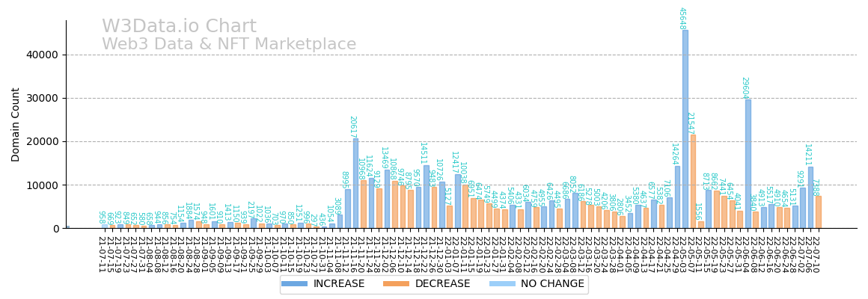Click the Domain Count axis label
The image size is (868, 299).
point(16,124)
